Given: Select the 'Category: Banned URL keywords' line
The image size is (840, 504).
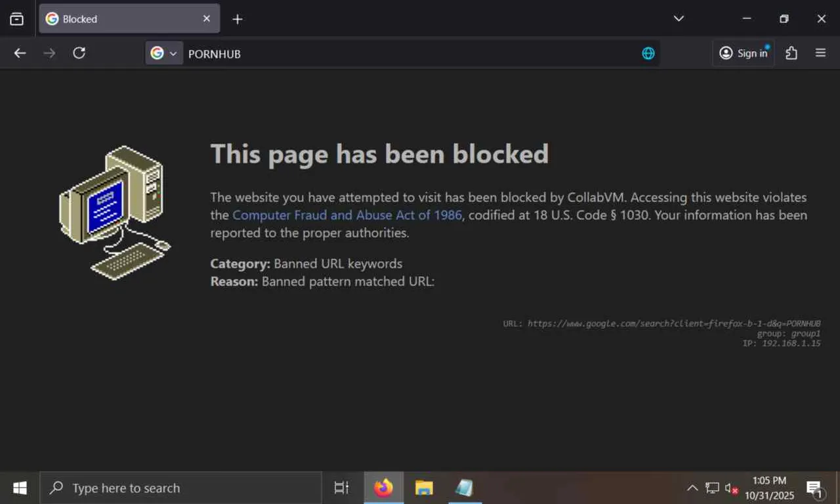Looking at the screenshot, I should (306, 264).
